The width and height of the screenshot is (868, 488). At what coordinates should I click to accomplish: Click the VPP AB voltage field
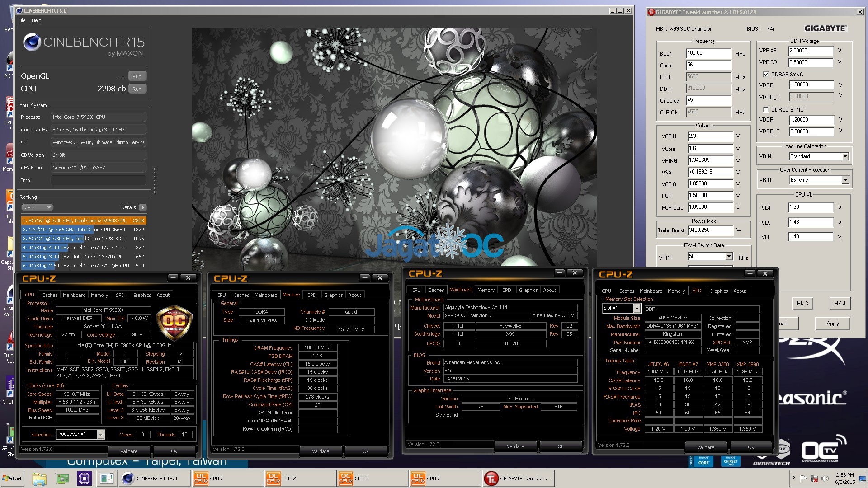811,51
